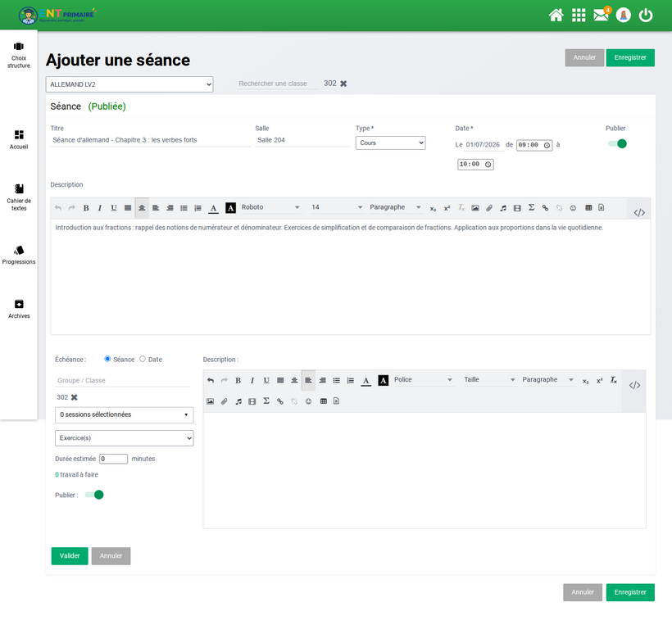Click the Titre input field
Screen dimensions: 672x634
pyautogui.click(x=150, y=140)
